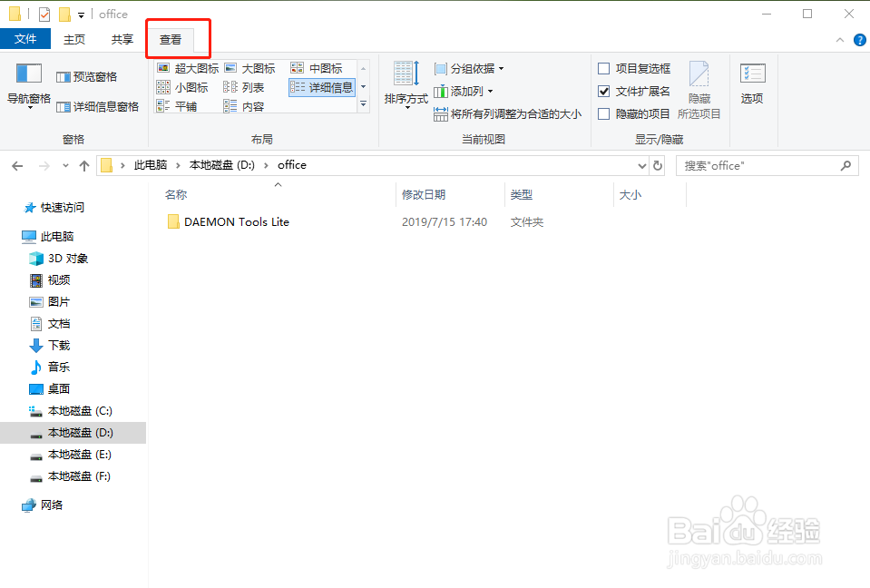Select 本地磁盘 (F:) in sidebar
The image size is (870, 588).
pyautogui.click(x=71, y=476)
